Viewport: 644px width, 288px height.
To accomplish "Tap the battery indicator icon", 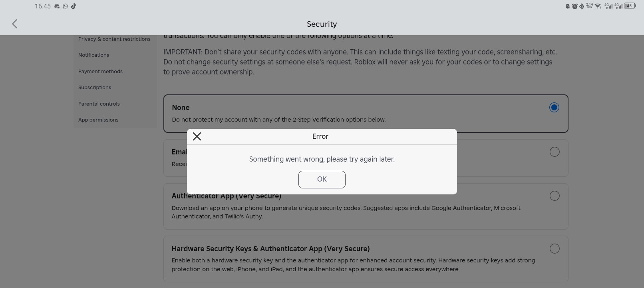I will tap(630, 6).
